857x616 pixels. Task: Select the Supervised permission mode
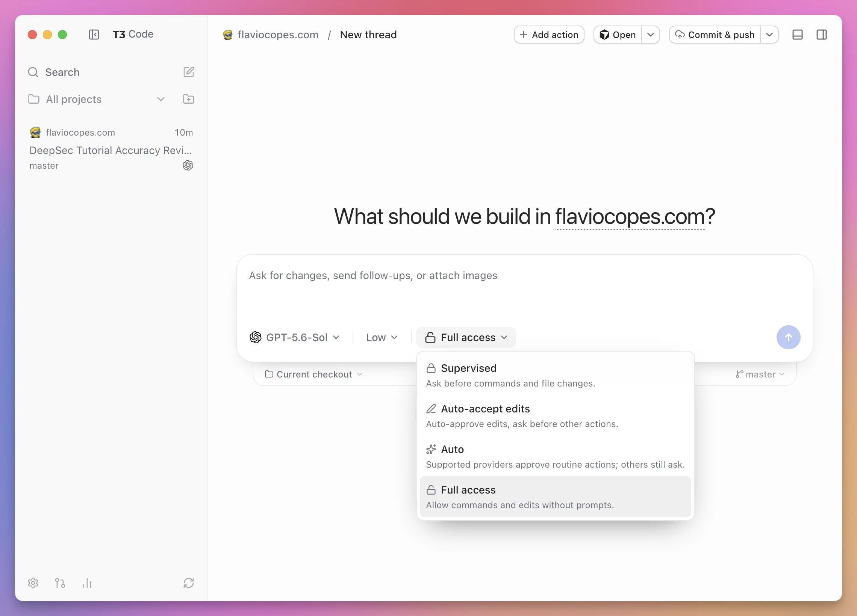[x=555, y=375]
